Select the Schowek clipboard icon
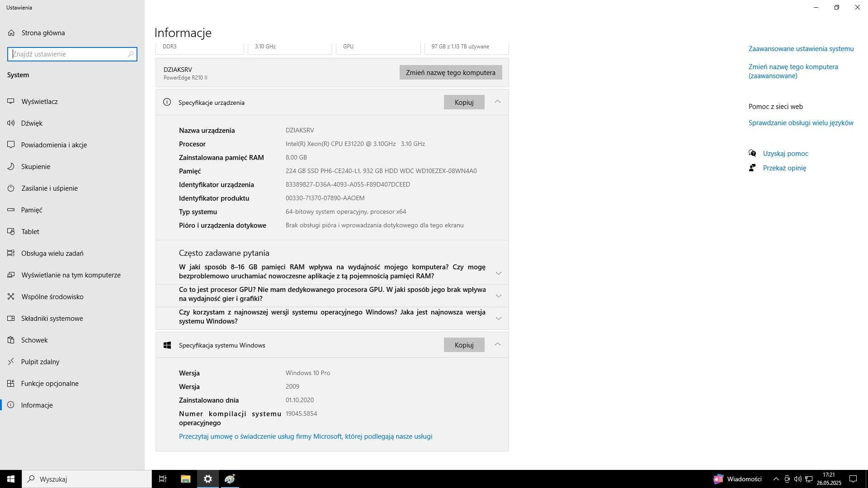Screen dimensions: 868x488 click(x=11, y=340)
